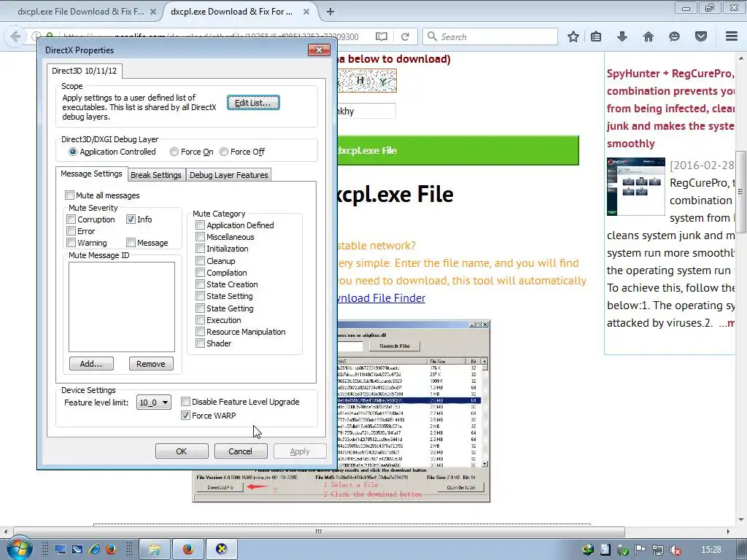
Task: Click the Pocket icon in toolbar
Action: [x=701, y=36]
